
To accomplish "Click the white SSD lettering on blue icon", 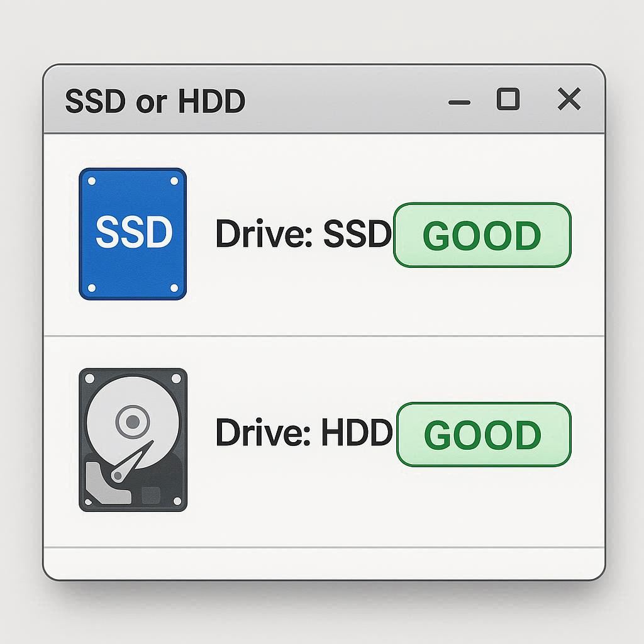I will [x=133, y=233].
